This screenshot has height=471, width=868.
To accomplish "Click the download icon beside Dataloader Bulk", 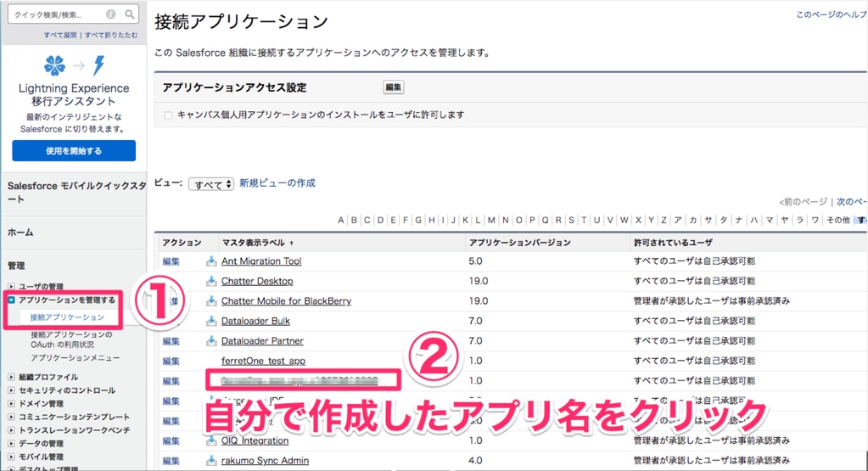I will tap(211, 321).
